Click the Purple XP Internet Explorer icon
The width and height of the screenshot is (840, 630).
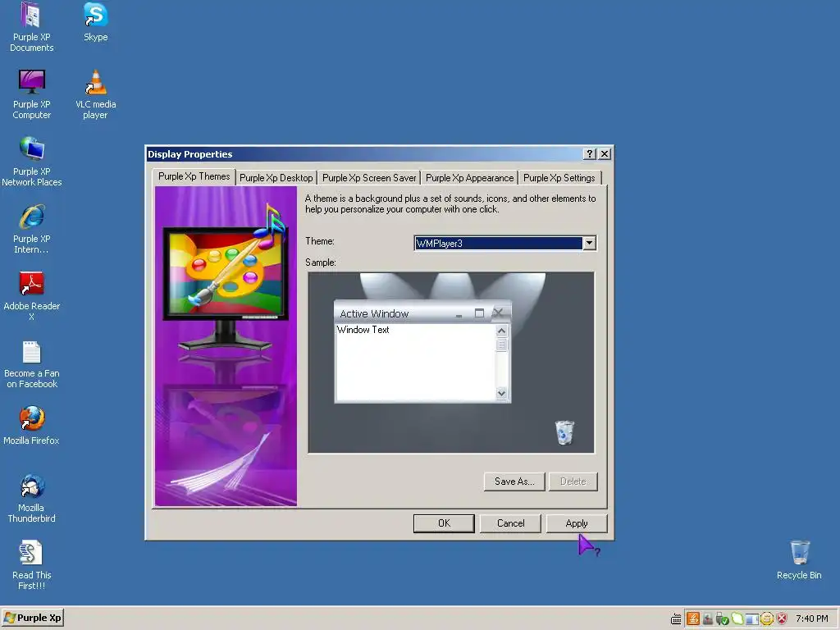pyautogui.click(x=32, y=229)
